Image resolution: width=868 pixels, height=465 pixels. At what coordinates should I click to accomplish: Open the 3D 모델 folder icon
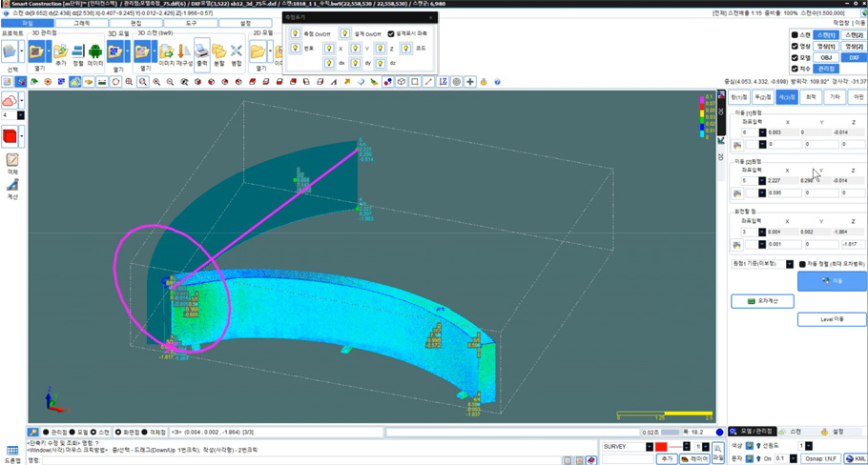(x=115, y=52)
